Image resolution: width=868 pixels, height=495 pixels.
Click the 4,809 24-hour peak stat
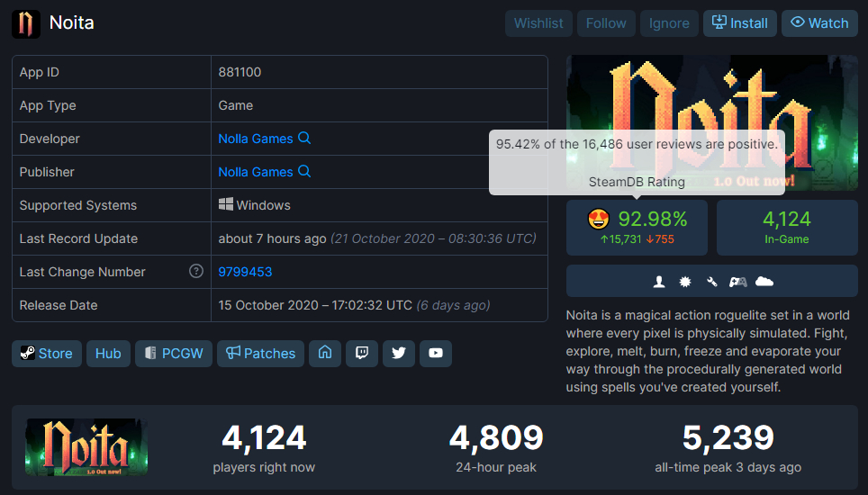click(496, 447)
